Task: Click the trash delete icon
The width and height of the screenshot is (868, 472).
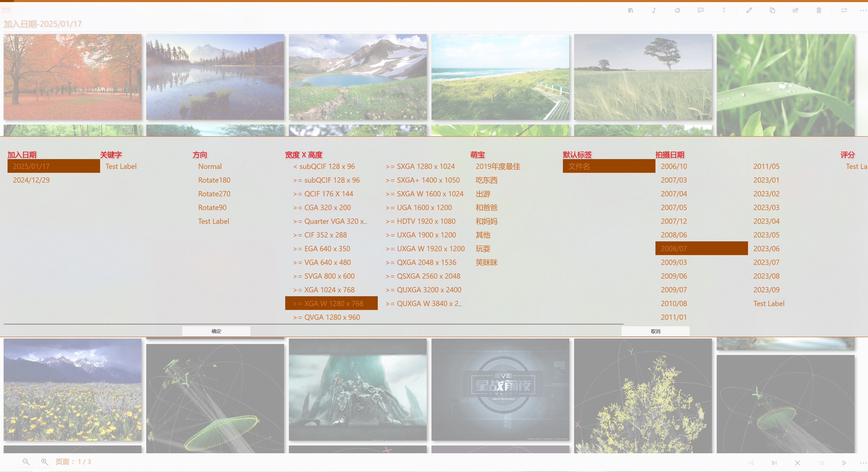Action: pos(819,11)
